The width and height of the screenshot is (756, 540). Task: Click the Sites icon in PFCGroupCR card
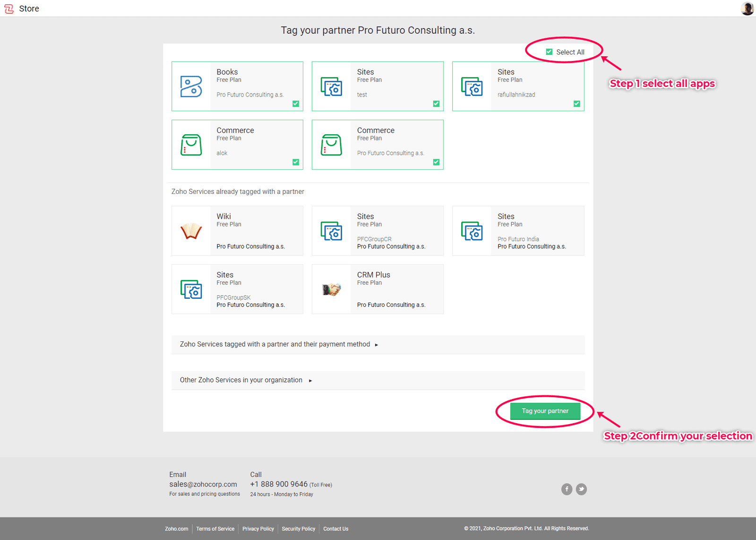tap(331, 231)
